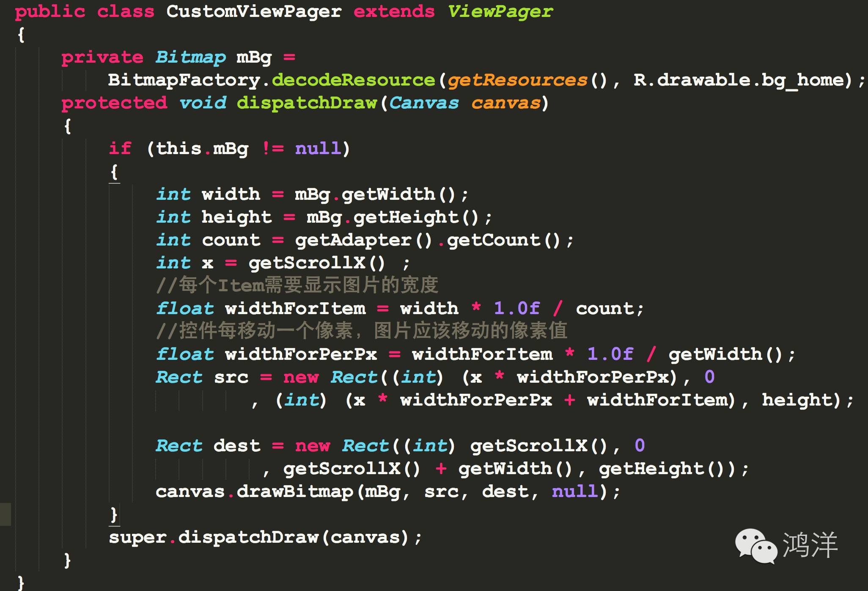
Task: Click the ViewPager superclass name
Action: [500, 11]
